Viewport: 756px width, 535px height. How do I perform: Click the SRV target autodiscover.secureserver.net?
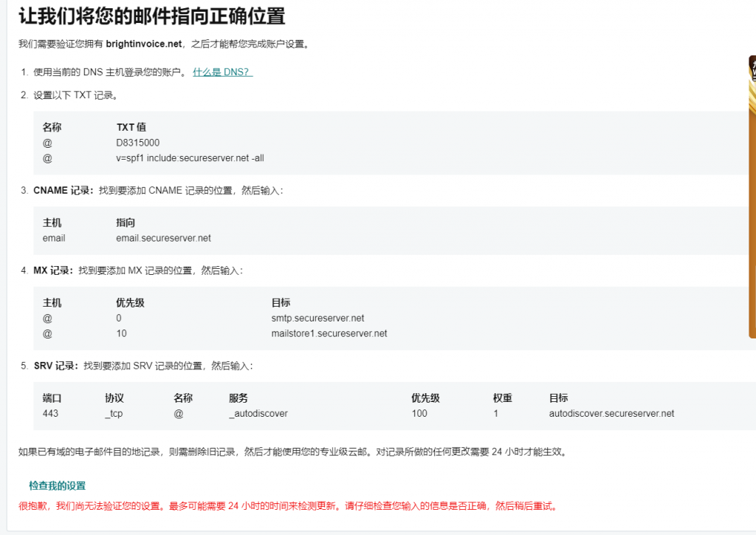[x=611, y=414]
